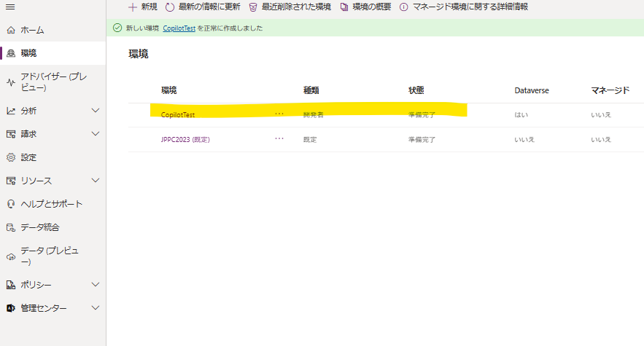Click 最近削除された環境 toolbar label
The height and width of the screenshot is (346, 644).
pyautogui.click(x=297, y=7)
